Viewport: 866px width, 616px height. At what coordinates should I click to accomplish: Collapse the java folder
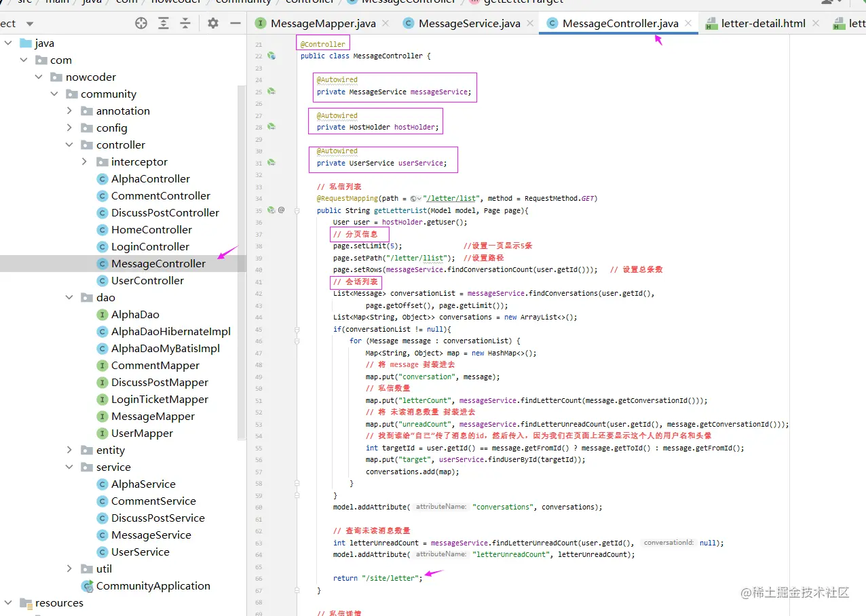point(8,43)
